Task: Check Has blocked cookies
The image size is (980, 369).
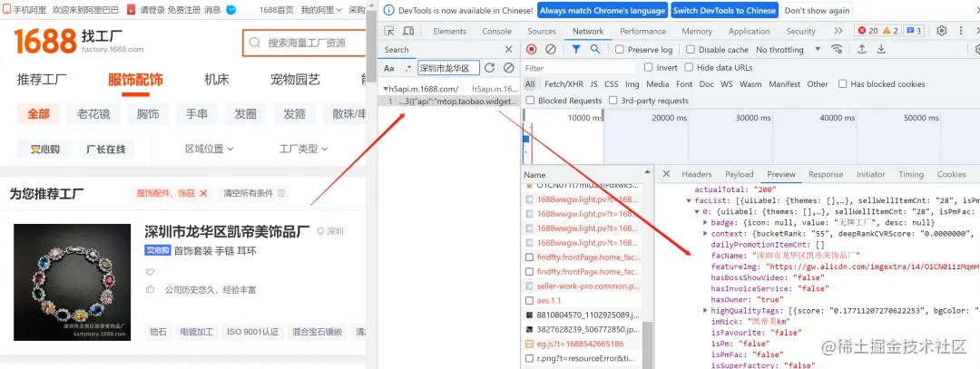Action: pos(842,83)
